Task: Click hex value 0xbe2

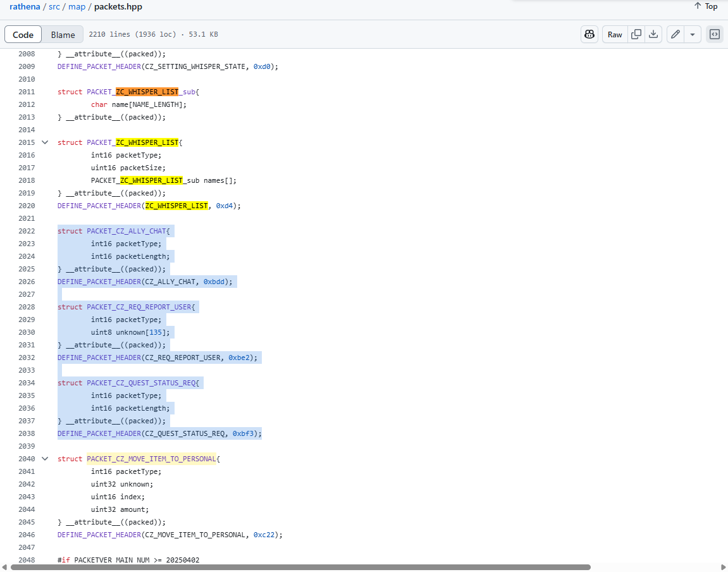Action: point(239,357)
